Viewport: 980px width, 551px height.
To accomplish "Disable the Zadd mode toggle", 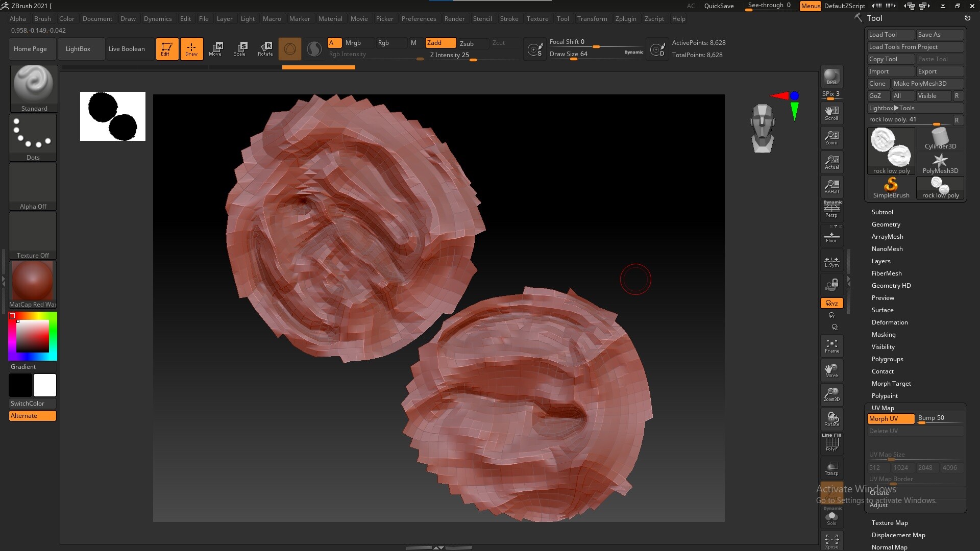I will (440, 43).
